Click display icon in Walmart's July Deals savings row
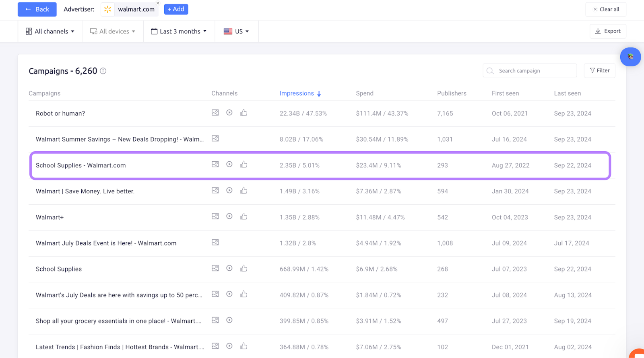The height and width of the screenshot is (358, 644). [x=215, y=294]
